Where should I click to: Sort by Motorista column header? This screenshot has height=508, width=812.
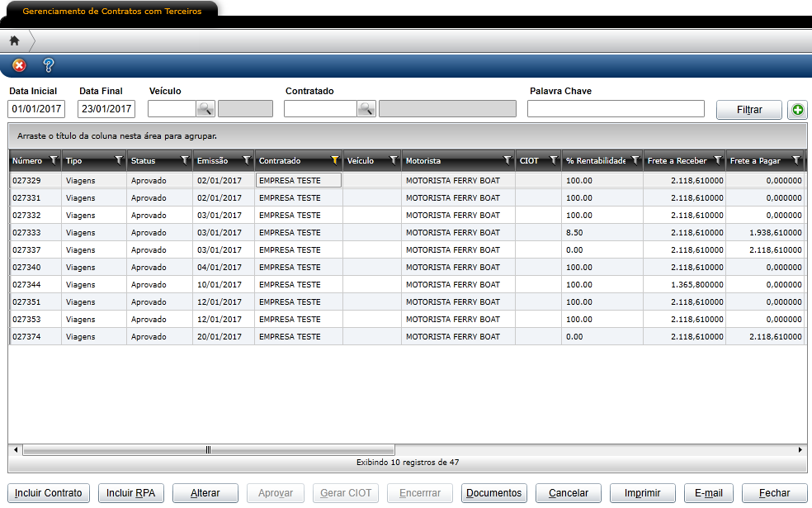tap(423, 161)
